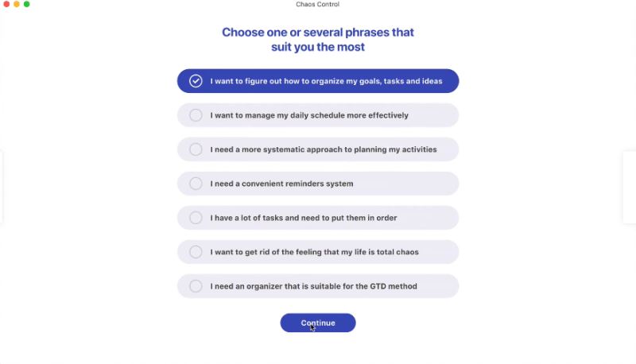Select phrase about systematic approach to planning activities
The image size is (636, 364).
(x=324, y=149)
